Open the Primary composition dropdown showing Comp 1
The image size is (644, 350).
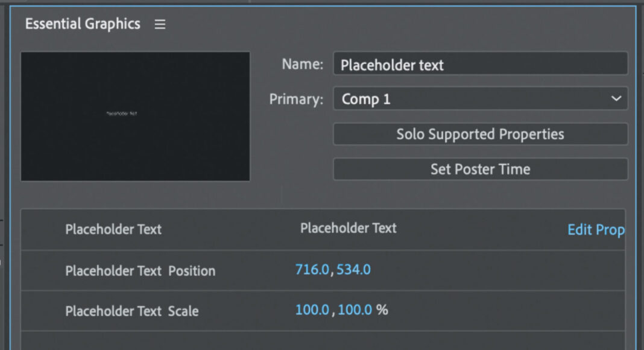coord(480,99)
